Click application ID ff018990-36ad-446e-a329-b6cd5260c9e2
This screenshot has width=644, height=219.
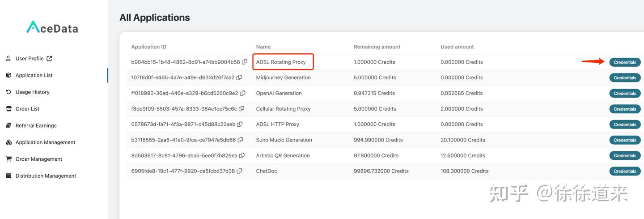click(185, 93)
